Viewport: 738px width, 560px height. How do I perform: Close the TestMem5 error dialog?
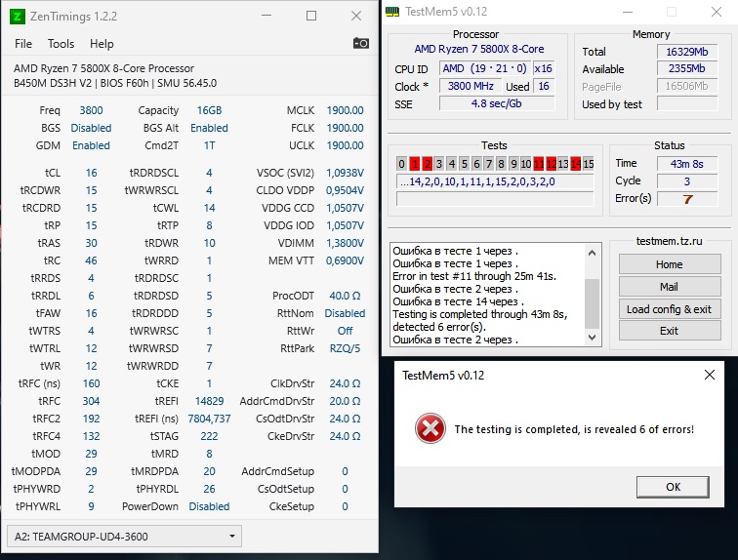(710, 375)
